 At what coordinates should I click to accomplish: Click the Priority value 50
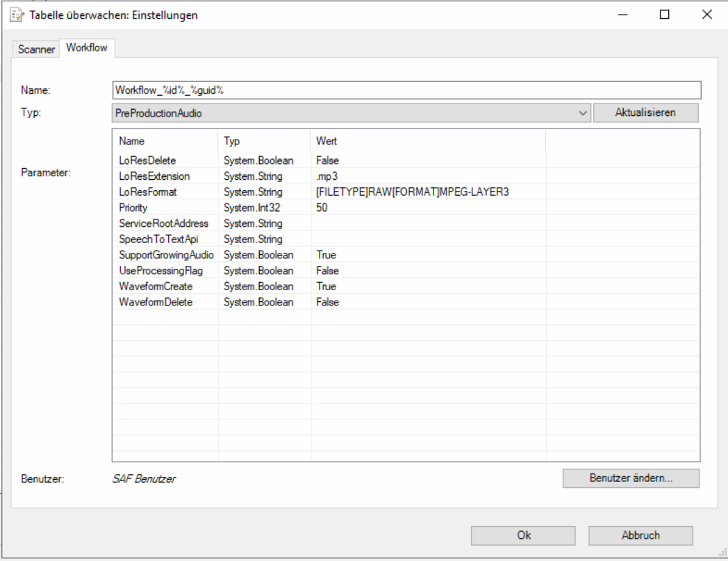(322, 208)
